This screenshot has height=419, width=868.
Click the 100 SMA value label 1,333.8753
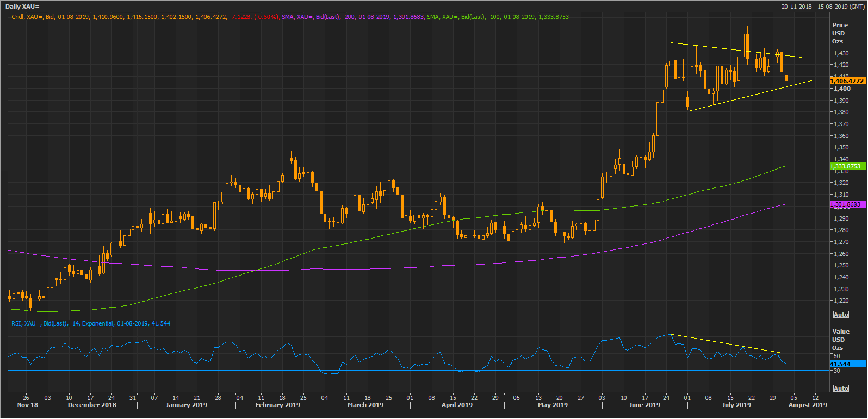coord(847,166)
